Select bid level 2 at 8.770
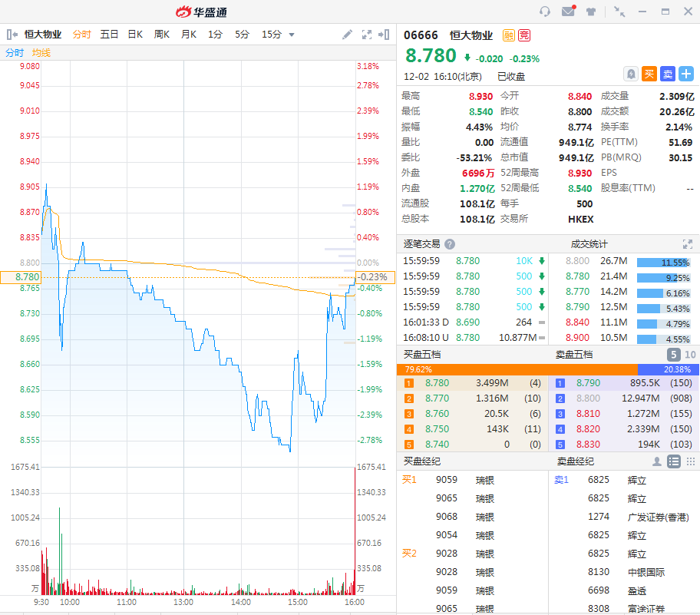Viewport: 700px width, 615px height. 472,398
